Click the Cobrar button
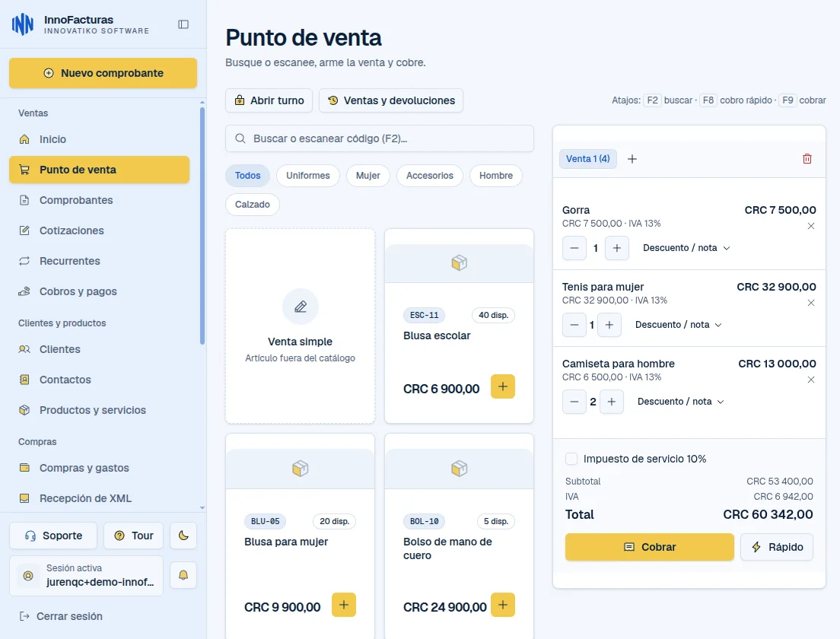The height and width of the screenshot is (639, 840). click(x=649, y=547)
